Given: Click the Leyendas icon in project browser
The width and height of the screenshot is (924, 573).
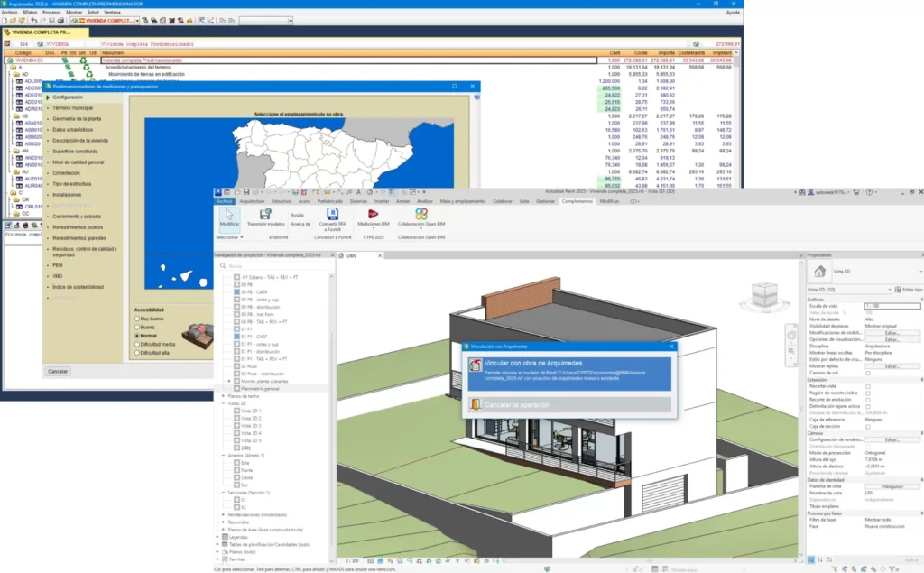Looking at the screenshot, I should click(225, 537).
